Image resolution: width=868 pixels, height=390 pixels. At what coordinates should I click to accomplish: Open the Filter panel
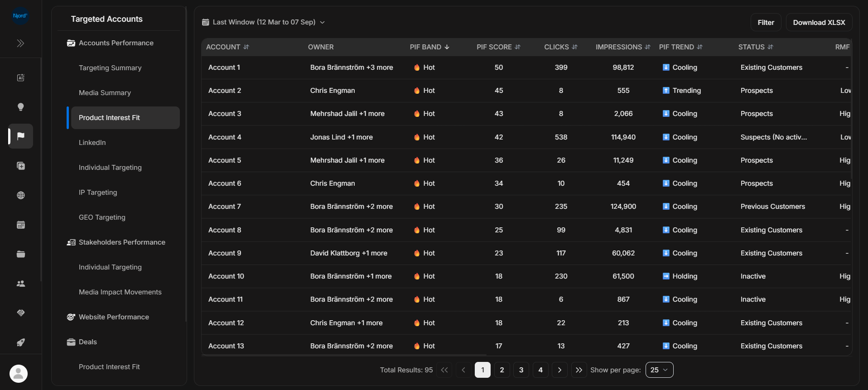(766, 22)
